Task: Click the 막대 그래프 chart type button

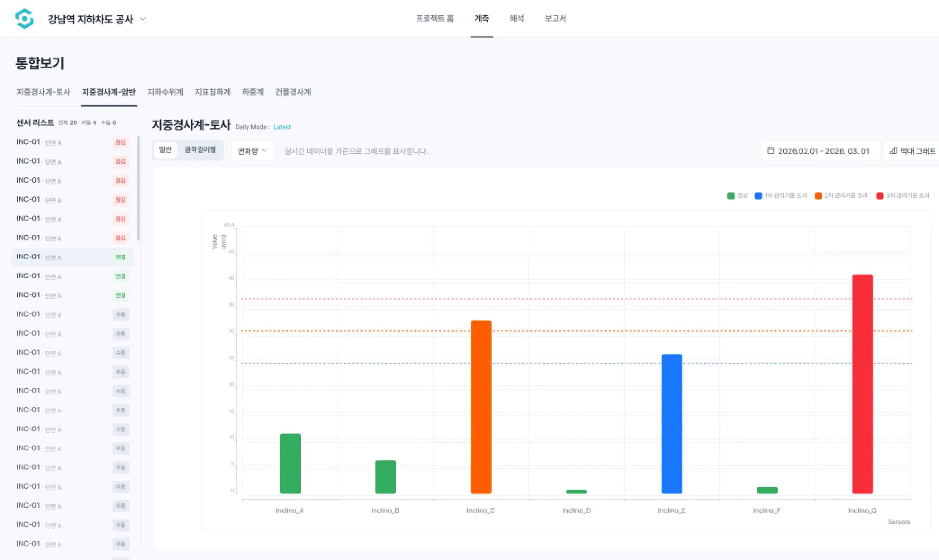Action: pyautogui.click(x=912, y=151)
